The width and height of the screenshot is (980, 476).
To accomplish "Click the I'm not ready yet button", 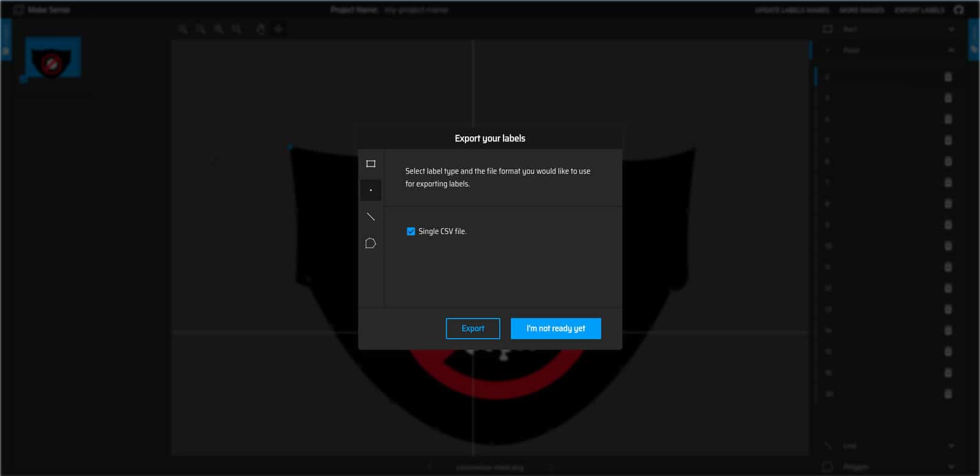I will coord(556,328).
